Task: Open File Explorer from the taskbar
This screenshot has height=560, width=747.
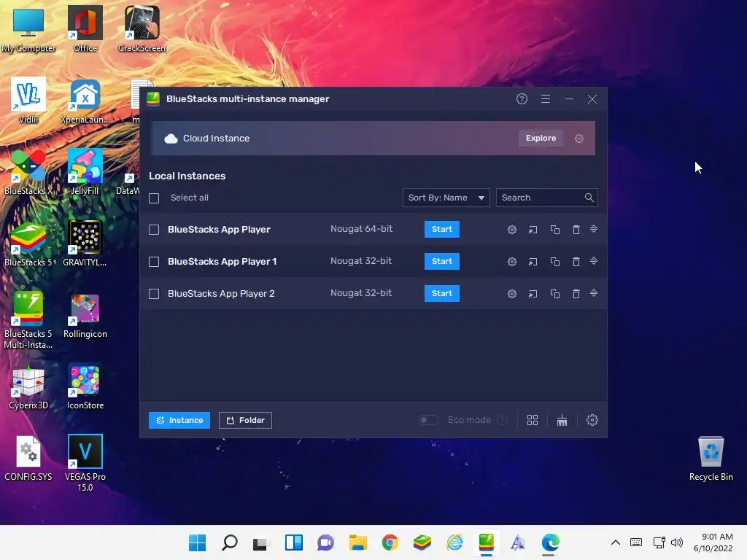Action: 357,542
